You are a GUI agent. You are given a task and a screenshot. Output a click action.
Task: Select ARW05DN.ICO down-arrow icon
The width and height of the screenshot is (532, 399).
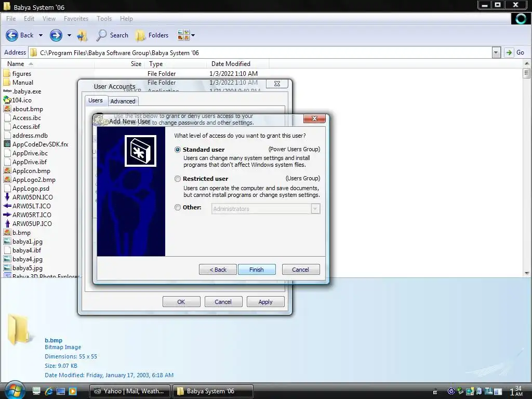point(7,197)
